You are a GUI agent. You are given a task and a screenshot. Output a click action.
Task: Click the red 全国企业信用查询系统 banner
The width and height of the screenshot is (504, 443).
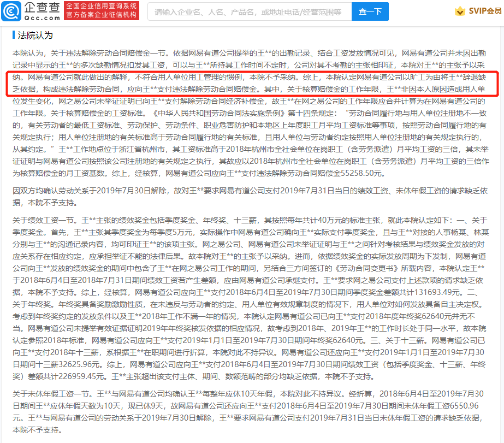point(102,10)
